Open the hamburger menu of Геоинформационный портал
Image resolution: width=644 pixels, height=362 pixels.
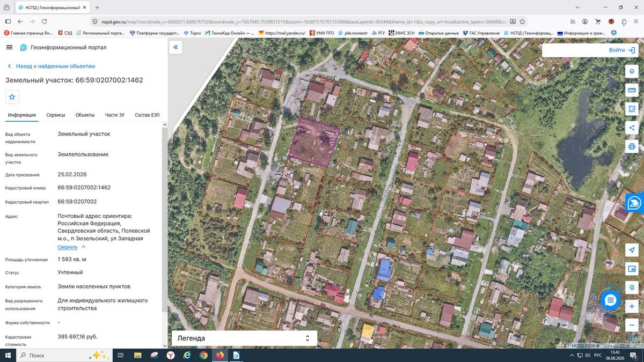pos(9,47)
